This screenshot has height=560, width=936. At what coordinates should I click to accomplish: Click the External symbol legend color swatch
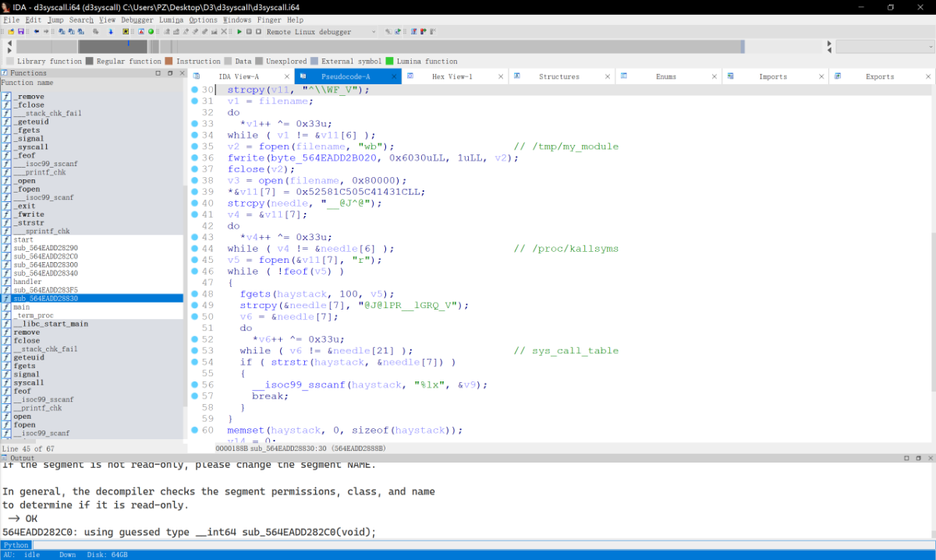click(x=314, y=61)
